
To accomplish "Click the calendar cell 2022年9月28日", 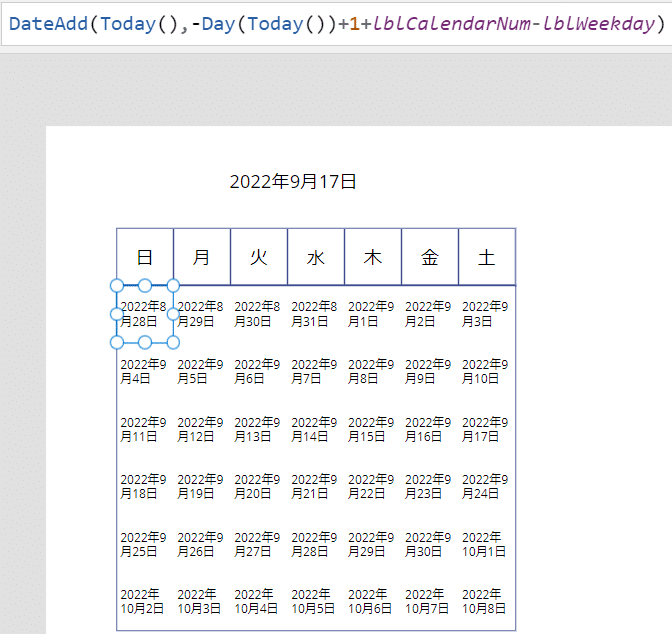I will 316,544.
